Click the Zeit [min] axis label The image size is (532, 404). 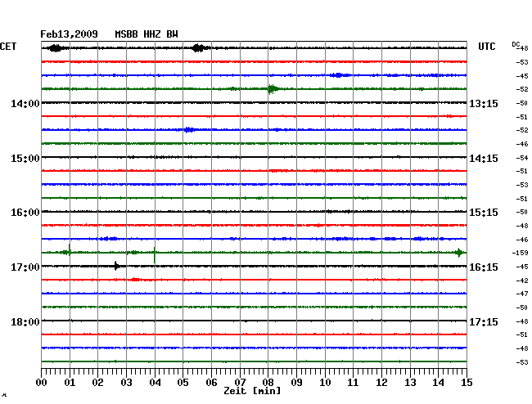click(x=251, y=392)
